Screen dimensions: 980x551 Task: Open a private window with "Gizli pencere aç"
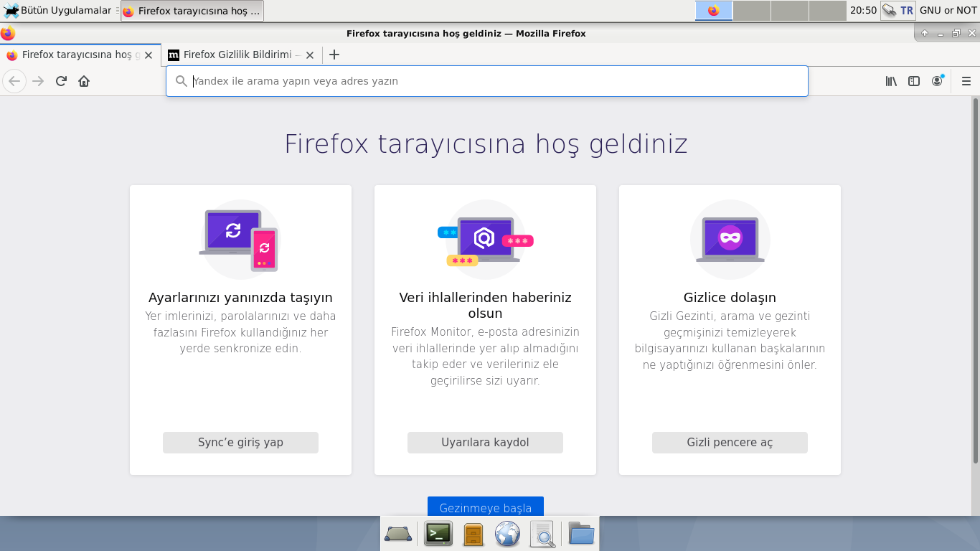730,443
